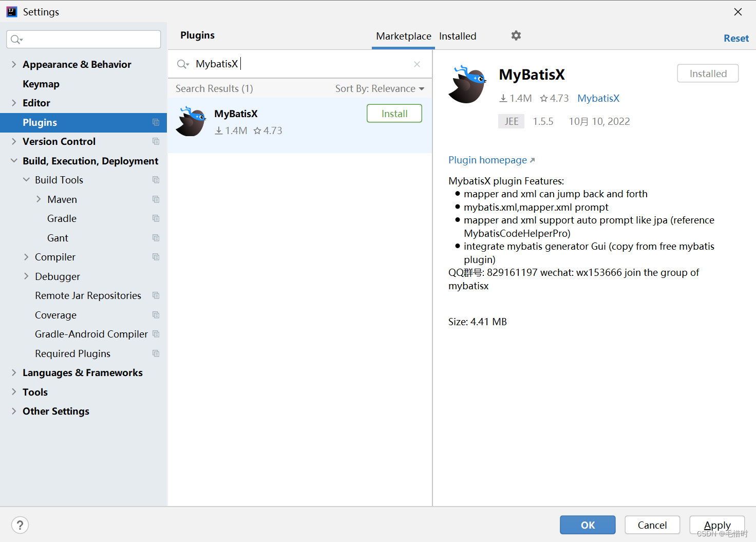Viewport: 756px width, 542px height.
Task: Click project-level icon beside Version Control
Action: pyautogui.click(x=156, y=141)
